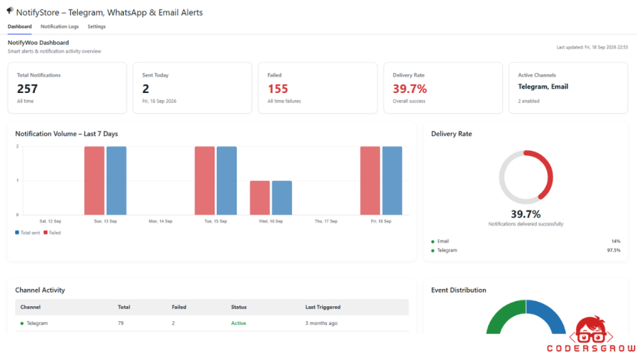Click the 39.7% Delivery Rate card value
The height and width of the screenshot is (362, 644).
[x=409, y=89]
